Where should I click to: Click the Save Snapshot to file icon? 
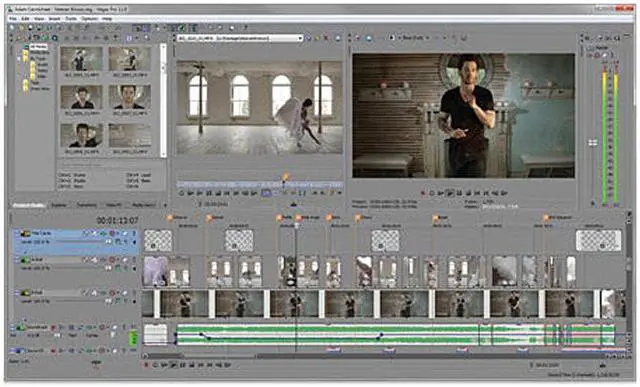464,38
